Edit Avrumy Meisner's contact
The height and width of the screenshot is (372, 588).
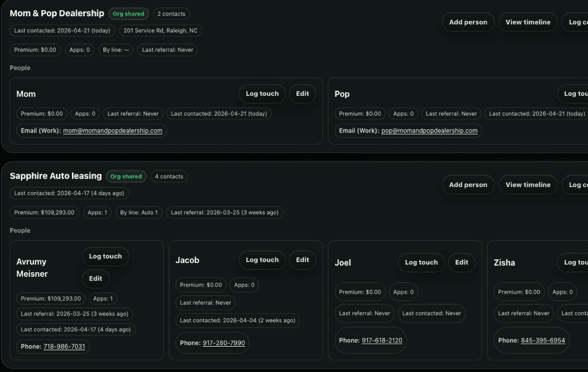95,278
